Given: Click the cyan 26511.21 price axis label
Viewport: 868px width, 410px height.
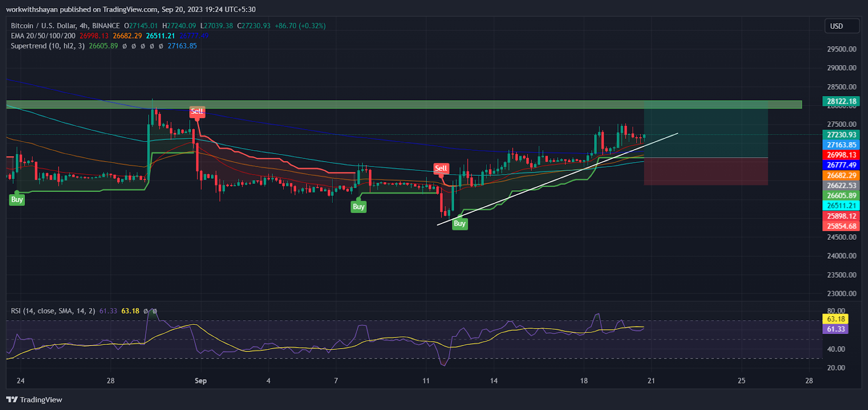Looking at the screenshot, I should pyautogui.click(x=841, y=206).
